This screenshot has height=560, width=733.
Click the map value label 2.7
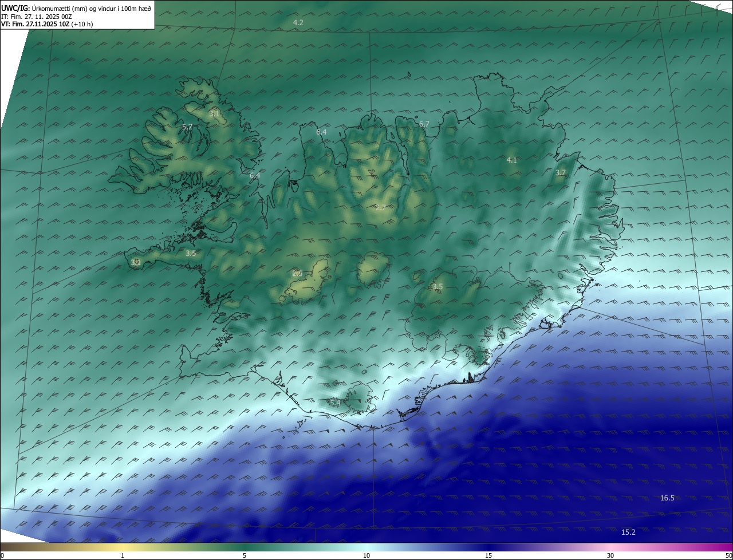(380, 207)
